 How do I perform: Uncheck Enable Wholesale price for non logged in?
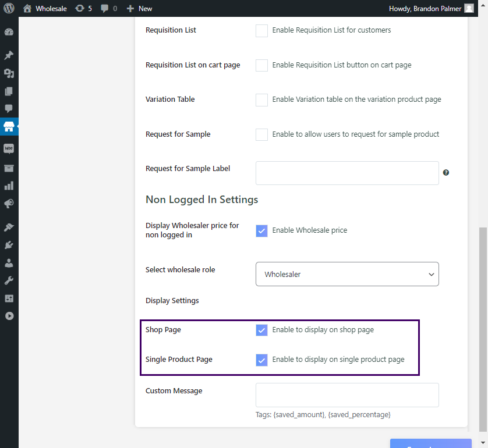(261, 230)
